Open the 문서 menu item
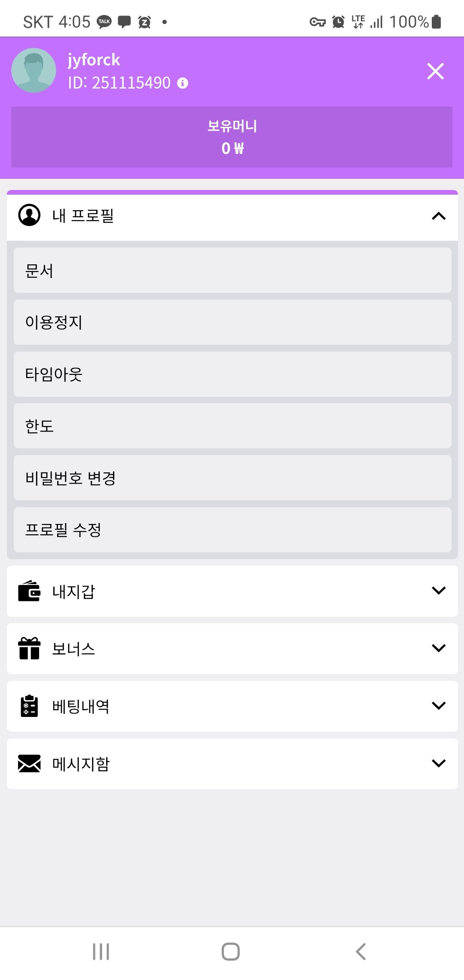Viewport: 464px width, 980px height. [232, 270]
